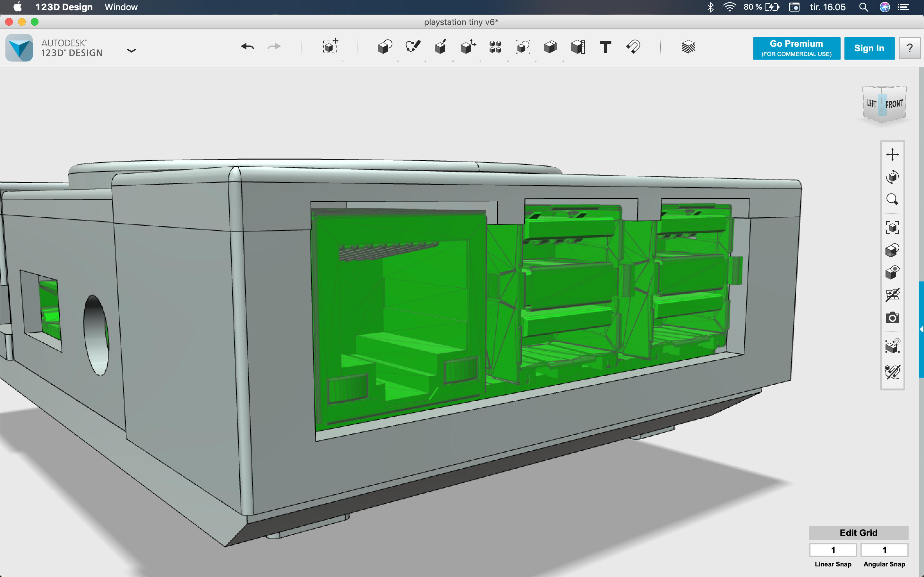Toggle sketches visibility off icon
Screen dimensions: 924x577
892,371
